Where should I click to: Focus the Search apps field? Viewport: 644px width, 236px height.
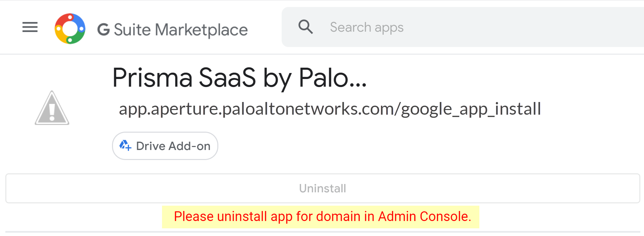(x=367, y=27)
